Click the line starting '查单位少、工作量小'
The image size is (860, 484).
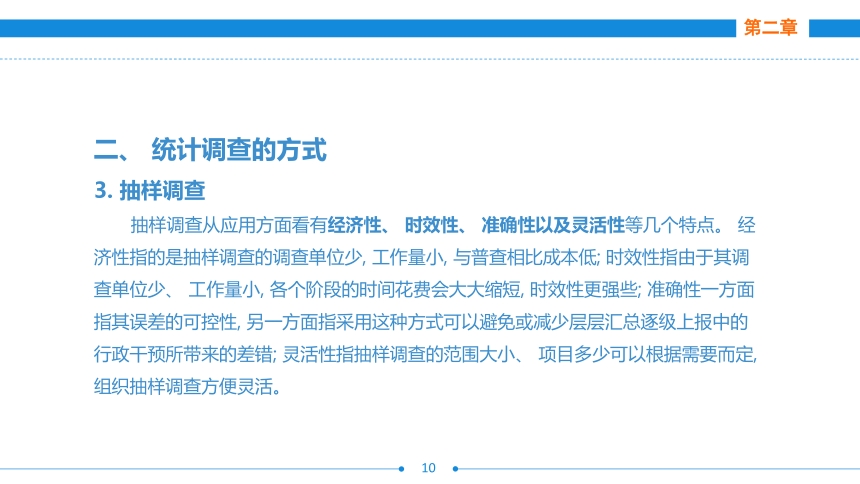click(x=424, y=290)
